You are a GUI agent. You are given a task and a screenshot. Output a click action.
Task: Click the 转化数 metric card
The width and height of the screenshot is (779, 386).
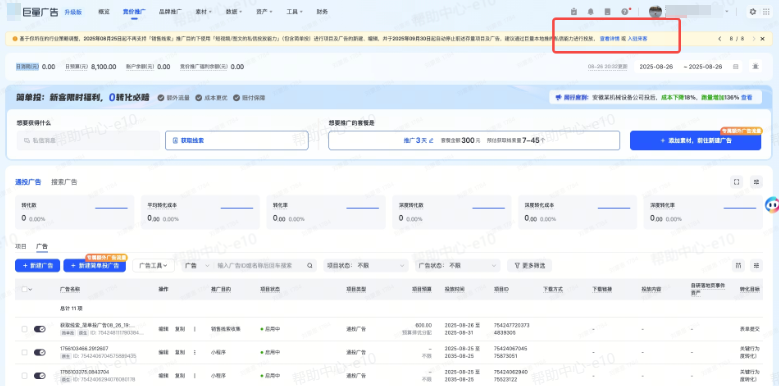(75, 212)
